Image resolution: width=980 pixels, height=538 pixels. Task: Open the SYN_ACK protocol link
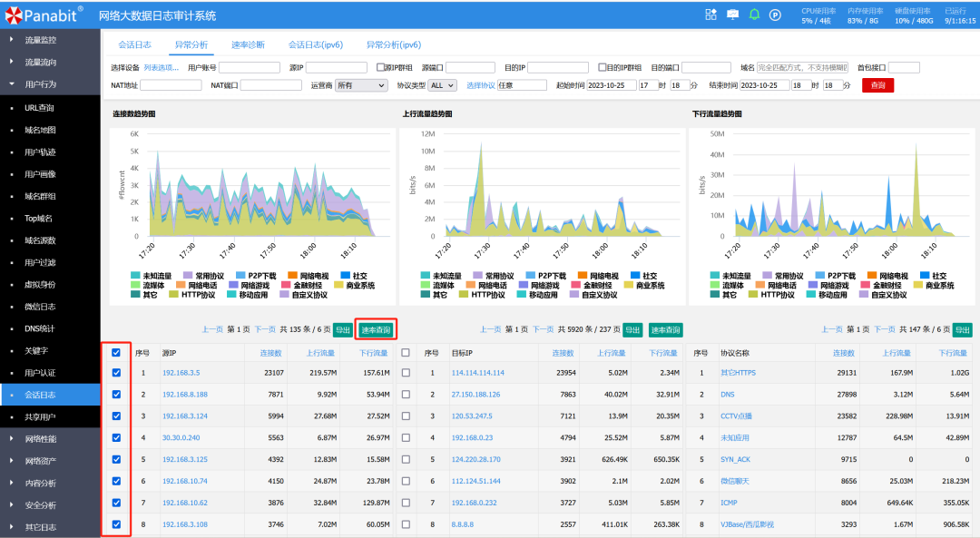click(x=735, y=459)
